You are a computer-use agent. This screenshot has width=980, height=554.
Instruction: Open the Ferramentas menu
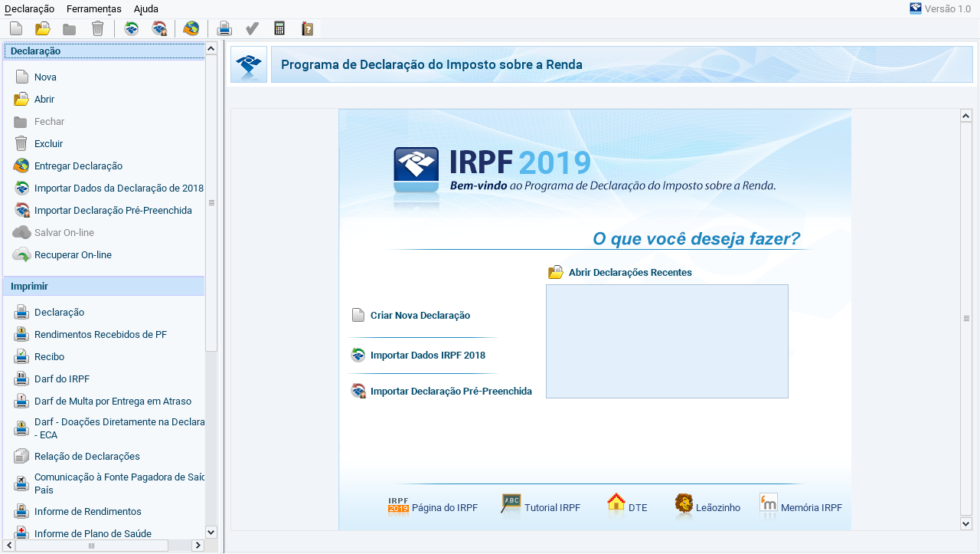[94, 9]
